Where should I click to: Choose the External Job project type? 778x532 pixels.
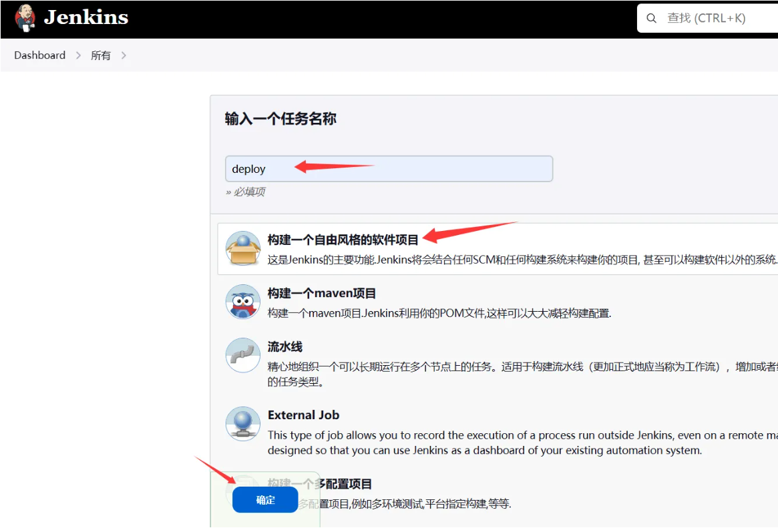(304, 415)
